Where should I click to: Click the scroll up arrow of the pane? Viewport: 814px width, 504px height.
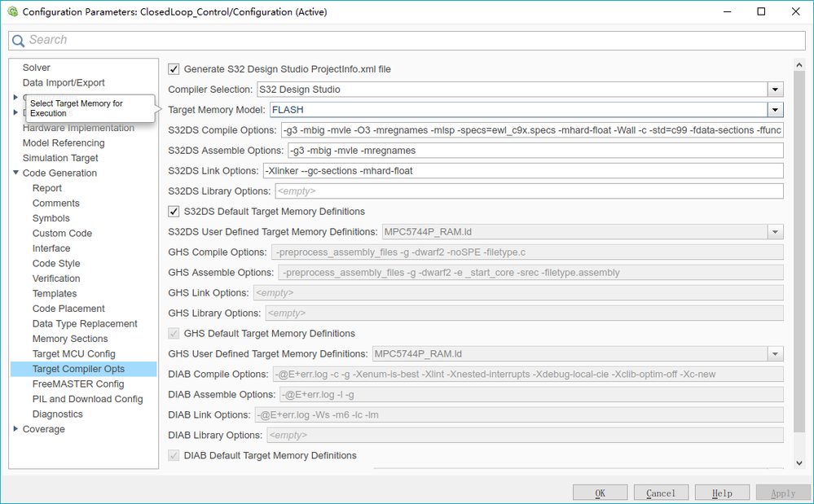click(799, 65)
